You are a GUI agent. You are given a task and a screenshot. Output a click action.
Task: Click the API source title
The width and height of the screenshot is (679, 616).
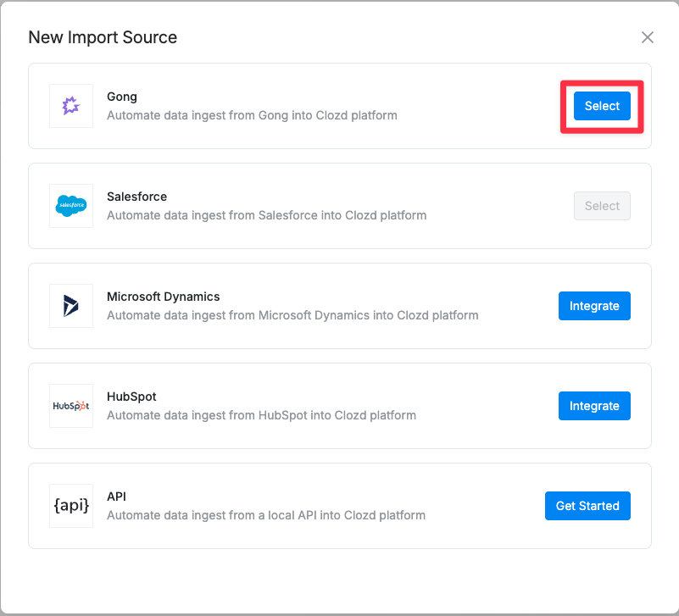[116, 497]
